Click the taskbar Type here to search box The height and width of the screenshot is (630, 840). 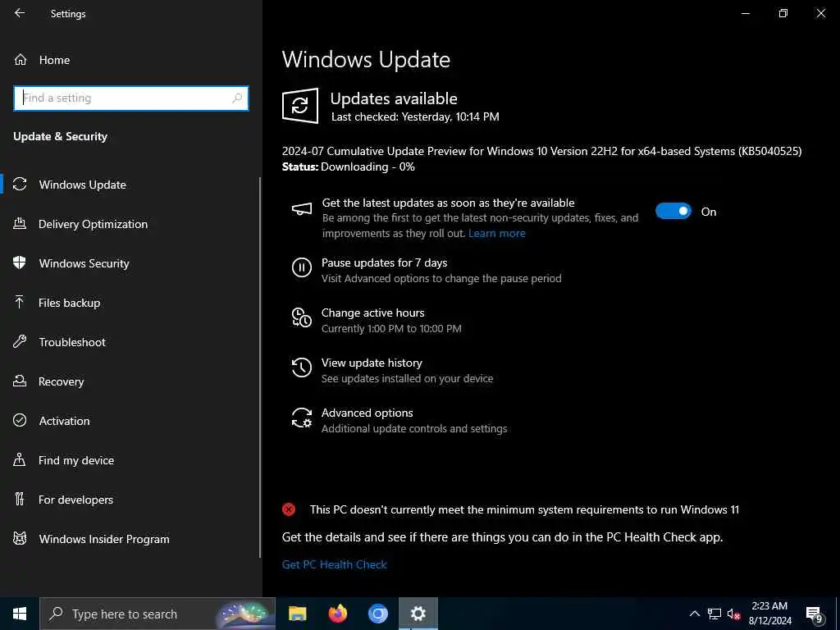pyautogui.click(x=157, y=614)
